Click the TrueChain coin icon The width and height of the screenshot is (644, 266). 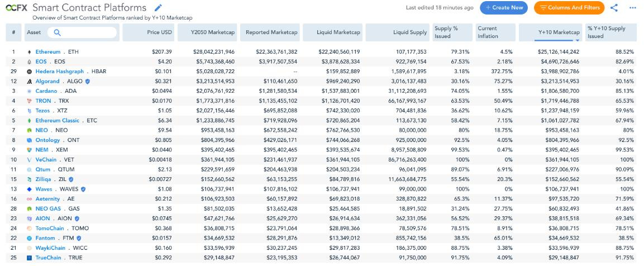click(29, 258)
